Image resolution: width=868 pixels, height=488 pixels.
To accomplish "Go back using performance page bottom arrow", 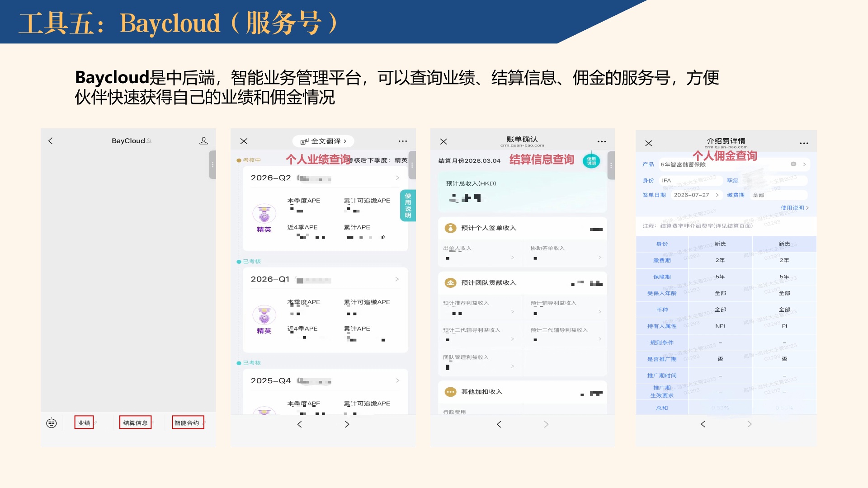I will click(299, 424).
